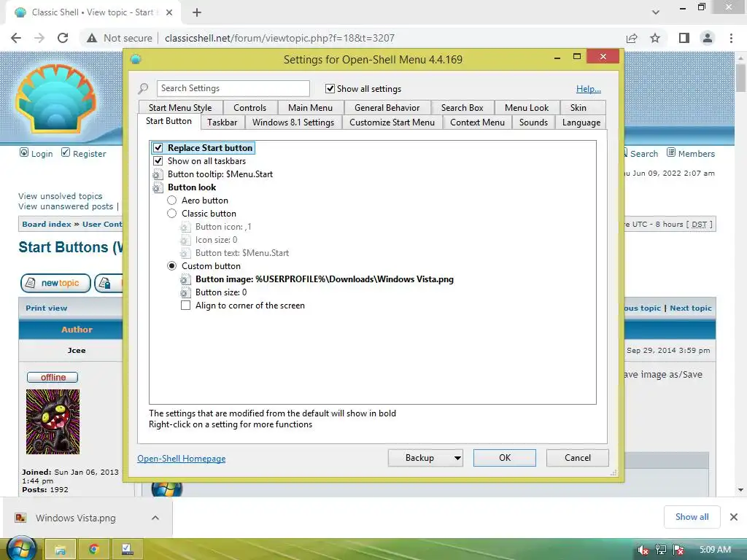Switch to Sounds tab

tap(533, 122)
